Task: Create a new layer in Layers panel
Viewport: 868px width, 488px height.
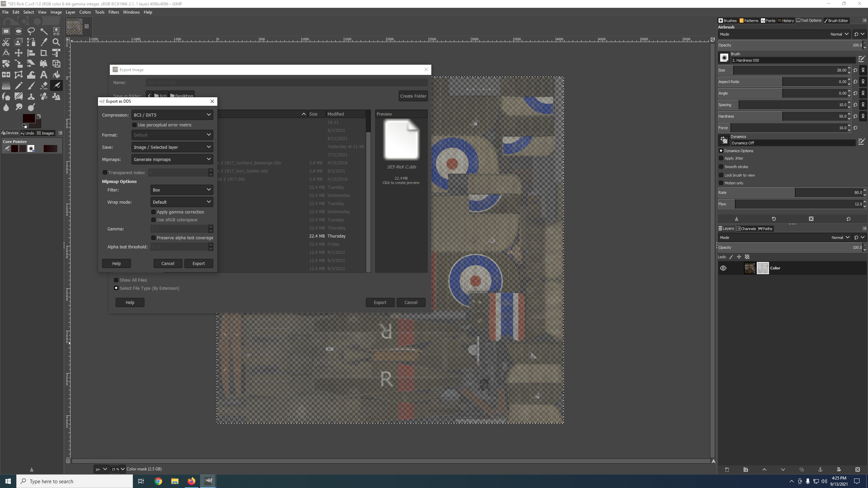Action: tap(727, 469)
